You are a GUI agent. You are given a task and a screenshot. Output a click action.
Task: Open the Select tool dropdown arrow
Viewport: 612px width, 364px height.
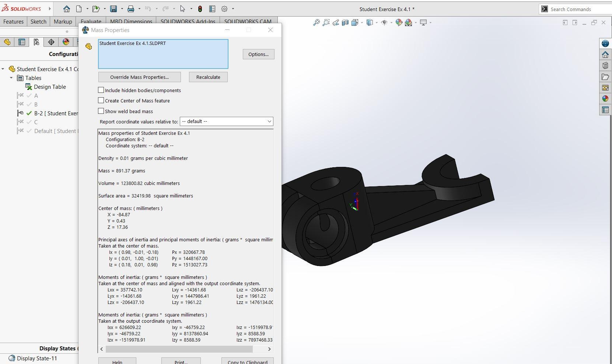[x=191, y=9]
